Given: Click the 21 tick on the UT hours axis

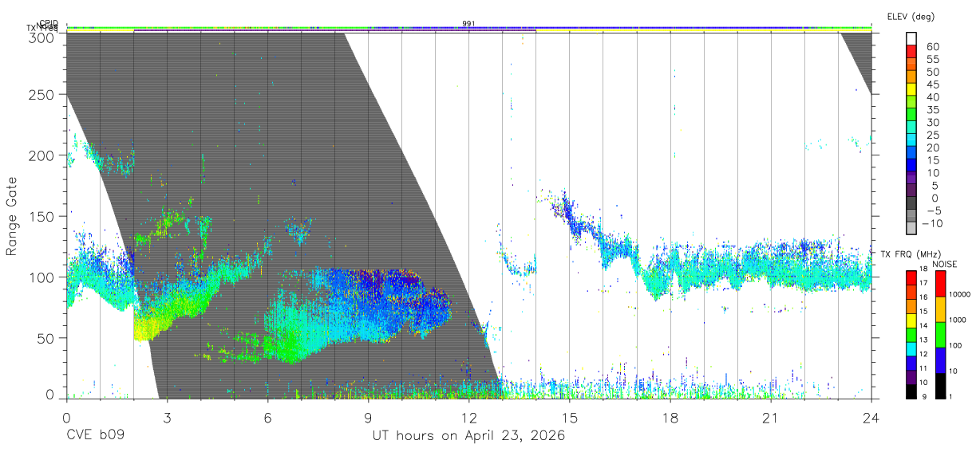Looking at the screenshot, I should (x=771, y=419).
